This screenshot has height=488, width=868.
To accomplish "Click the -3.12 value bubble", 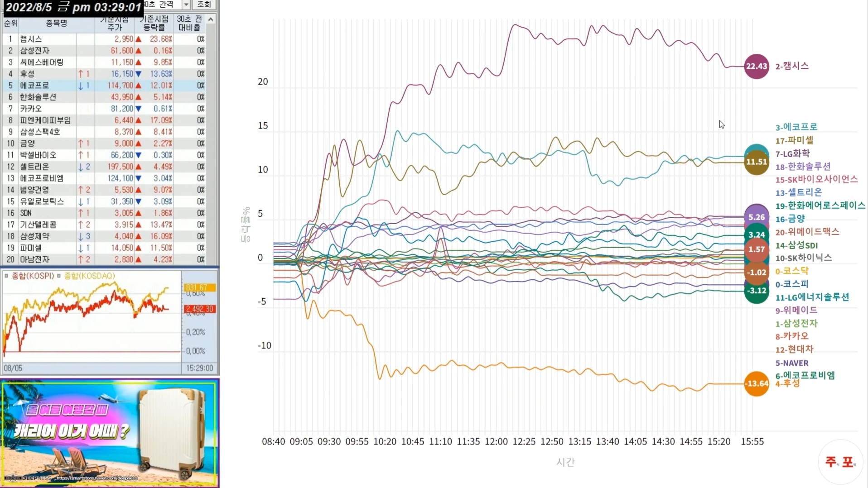I will tap(757, 291).
